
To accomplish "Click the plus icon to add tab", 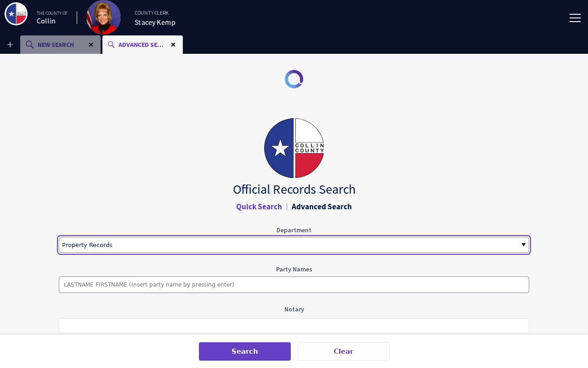I will [10, 45].
